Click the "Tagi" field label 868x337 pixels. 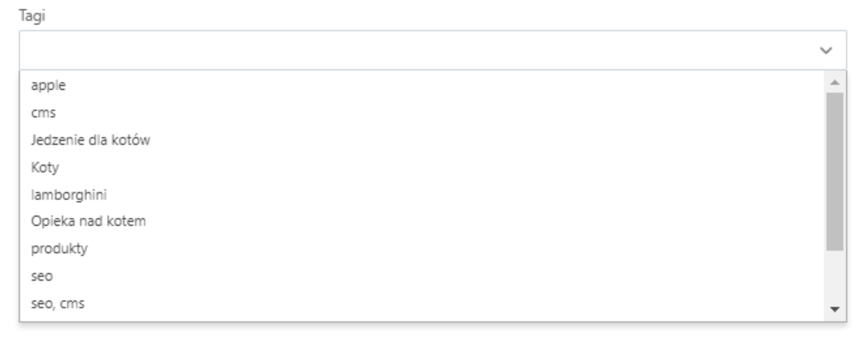[32, 16]
